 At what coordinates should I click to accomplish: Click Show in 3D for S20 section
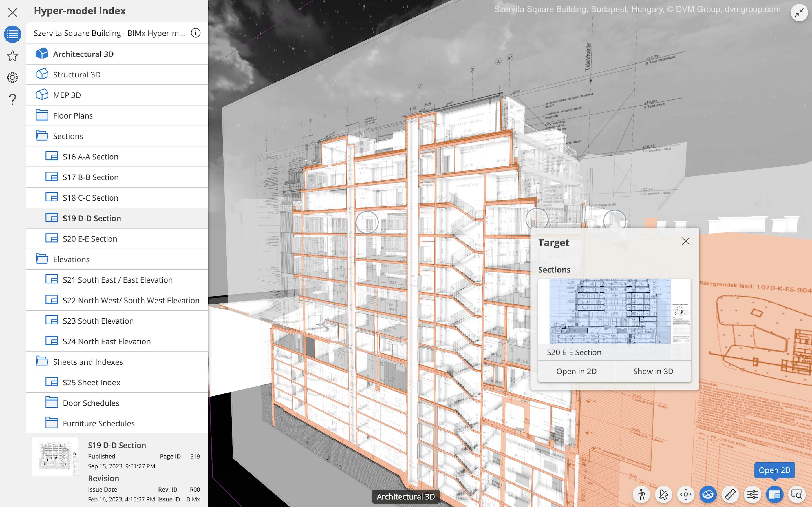click(653, 371)
